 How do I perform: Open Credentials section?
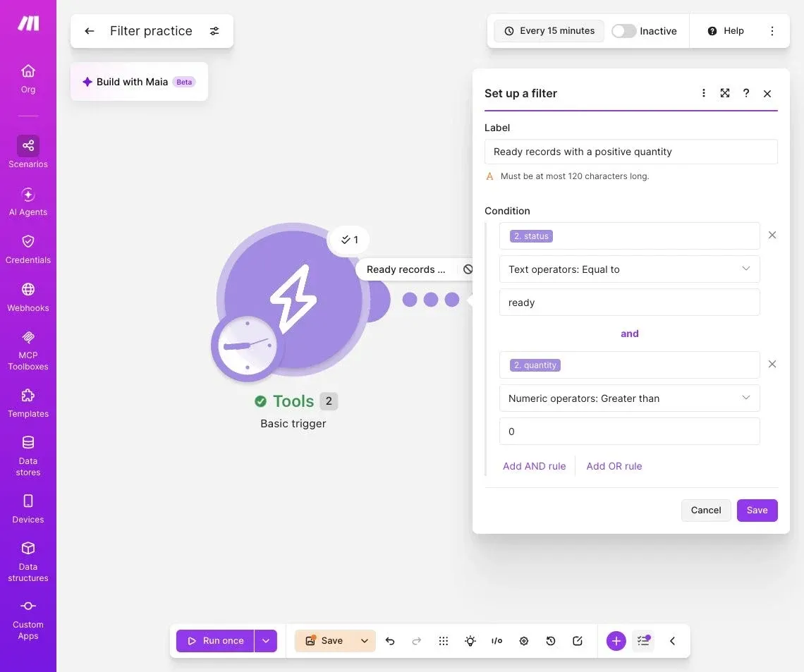pyautogui.click(x=28, y=250)
